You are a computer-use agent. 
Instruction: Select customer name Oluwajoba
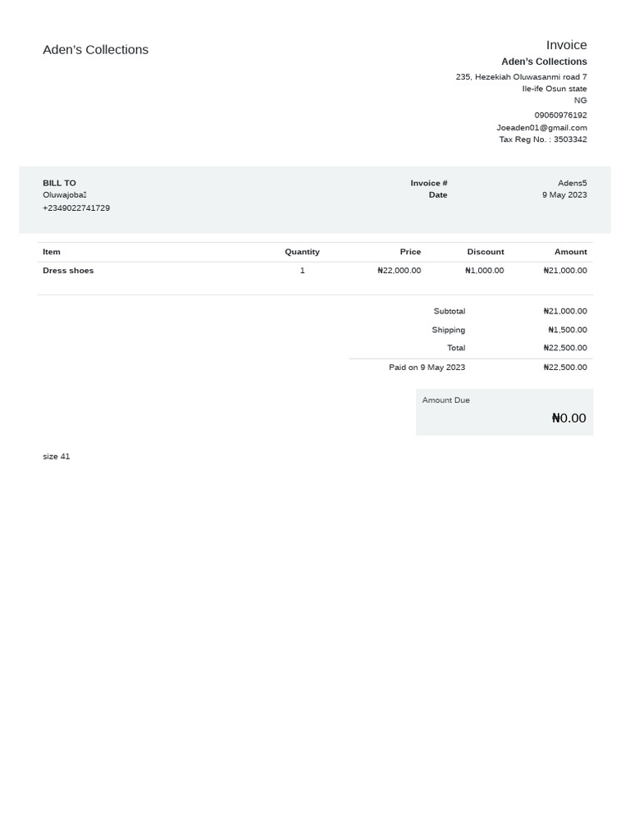(64, 195)
